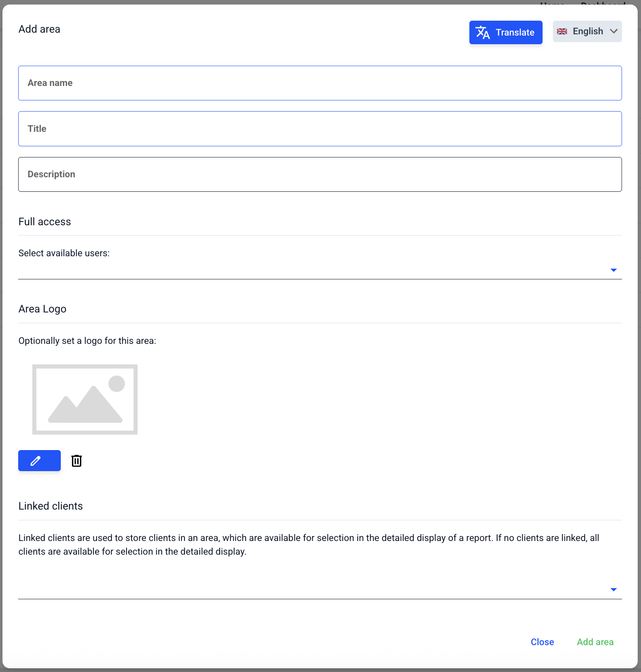Image resolution: width=641 pixels, height=672 pixels.
Task: Click the Home item behind the dialog
Action: (x=552, y=3)
